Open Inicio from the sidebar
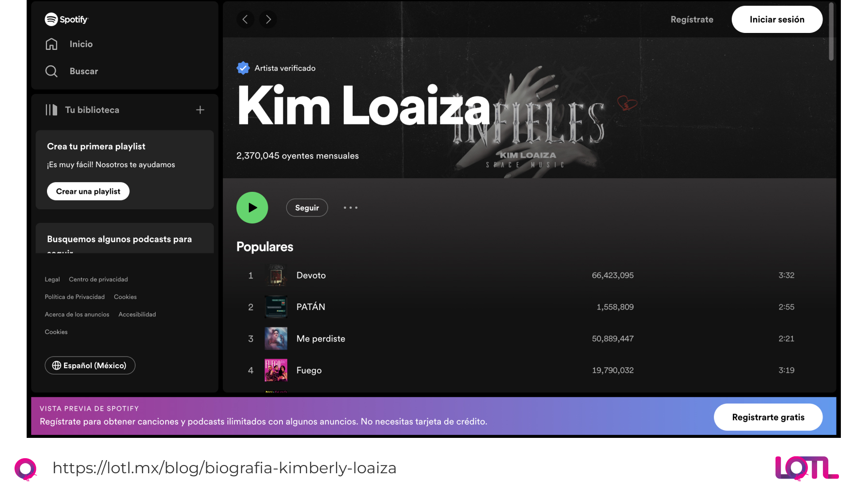Image resolution: width=868 pixels, height=496 pixels. (x=80, y=44)
